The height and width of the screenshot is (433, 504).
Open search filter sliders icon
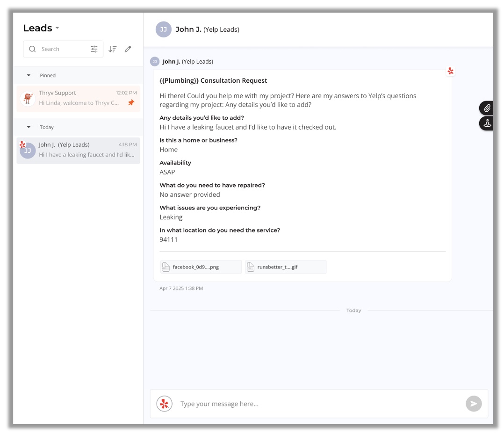coord(94,49)
